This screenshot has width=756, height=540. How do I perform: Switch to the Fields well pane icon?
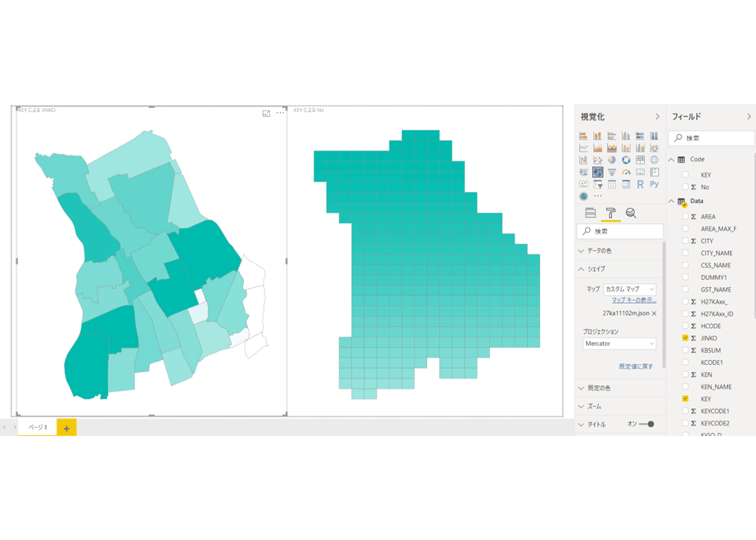click(590, 213)
